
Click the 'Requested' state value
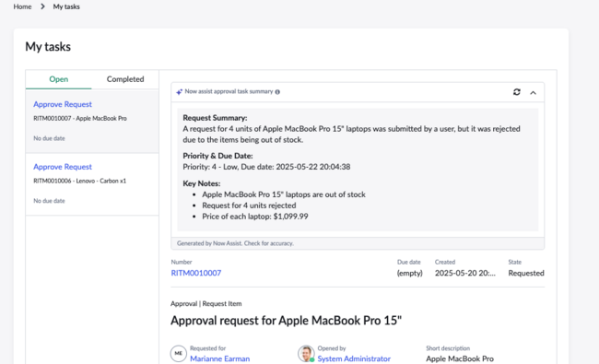(526, 273)
